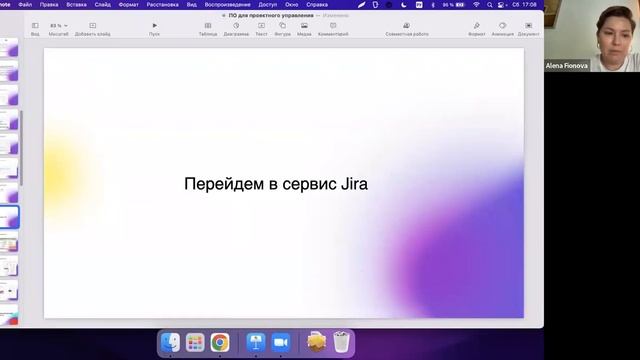640x360 pixels.
Task: Click Alena Fionova's video tile
Action: tap(592, 36)
